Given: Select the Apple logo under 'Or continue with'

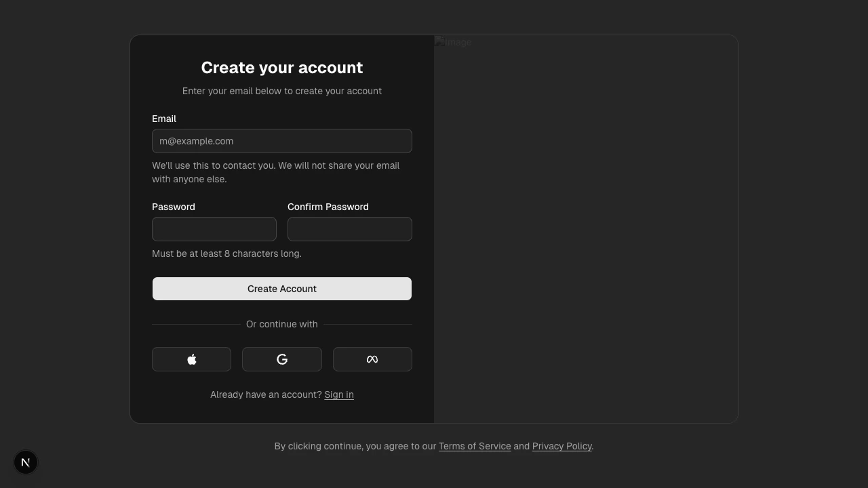Looking at the screenshot, I should [191, 359].
